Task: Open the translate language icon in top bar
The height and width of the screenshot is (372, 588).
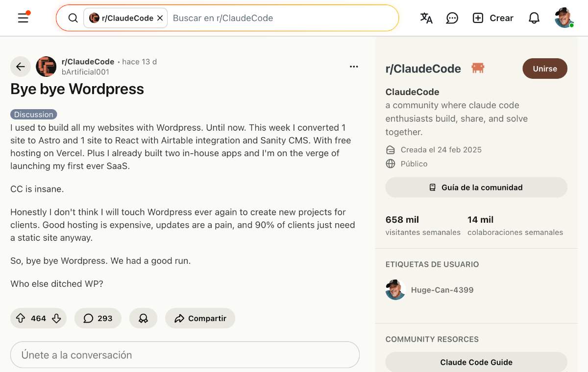Action: pyautogui.click(x=426, y=18)
